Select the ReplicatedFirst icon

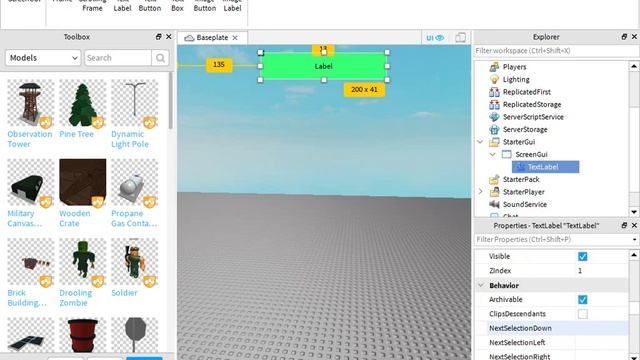pos(494,92)
